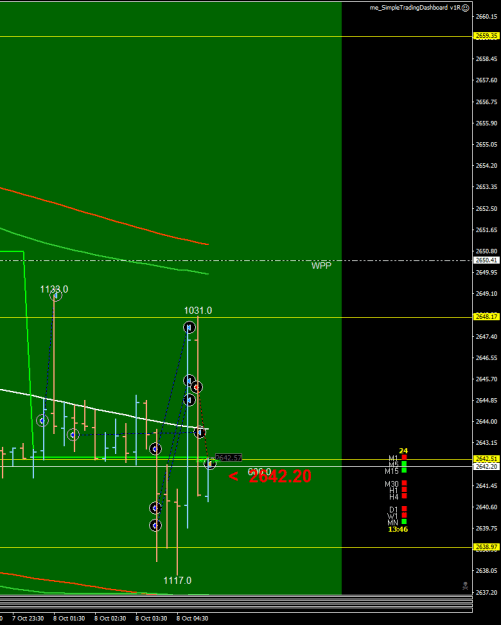Click the yellow 13:46 countdown timer

[x=398, y=529]
